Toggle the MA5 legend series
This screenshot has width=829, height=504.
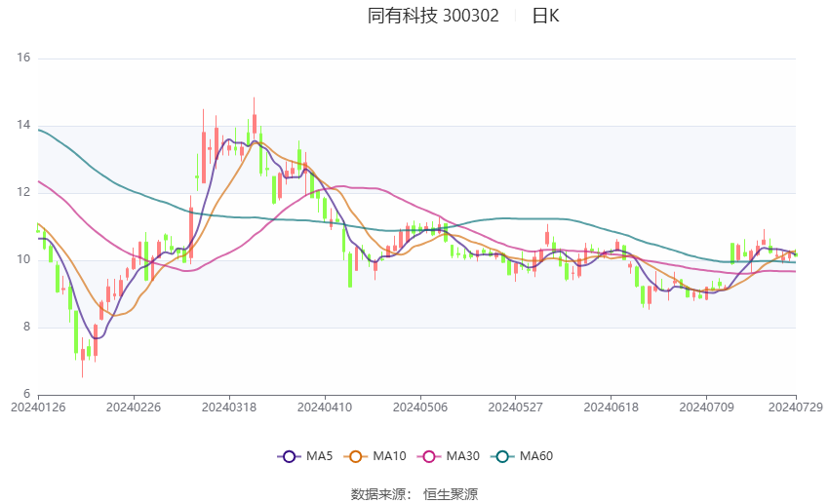coord(305,456)
